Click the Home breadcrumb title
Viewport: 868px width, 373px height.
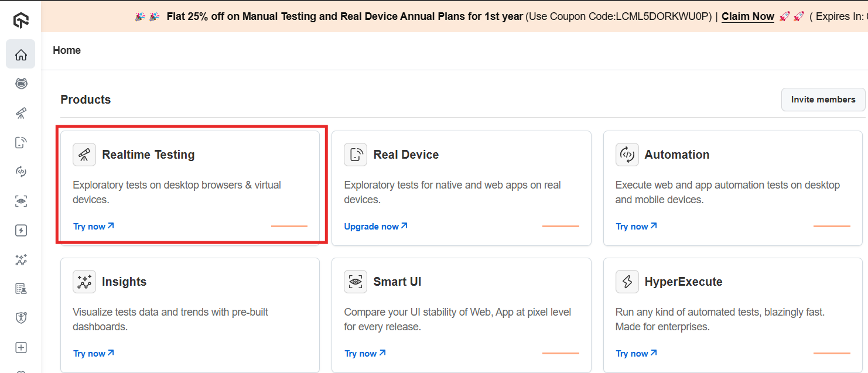(67, 50)
